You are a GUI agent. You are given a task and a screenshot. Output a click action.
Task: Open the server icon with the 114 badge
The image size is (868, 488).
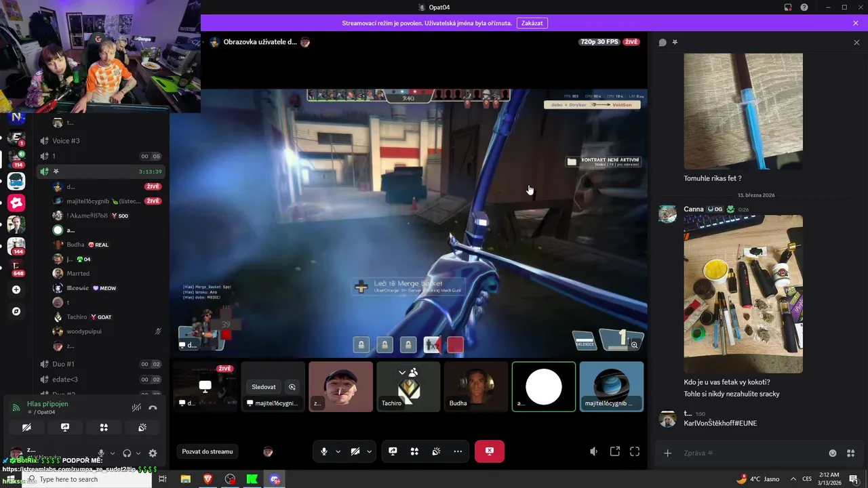pyautogui.click(x=16, y=159)
